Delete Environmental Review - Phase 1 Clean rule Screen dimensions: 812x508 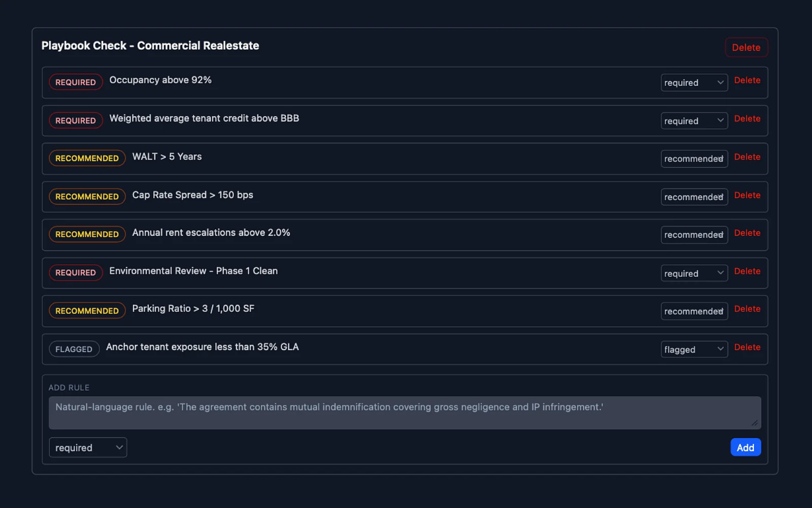click(x=747, y=271)
